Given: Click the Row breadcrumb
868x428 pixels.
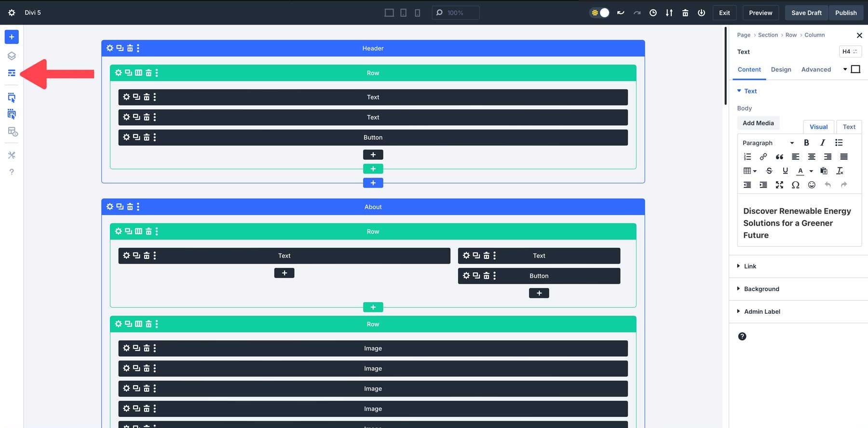Looking at the screenshot, I should click(791, 35).
